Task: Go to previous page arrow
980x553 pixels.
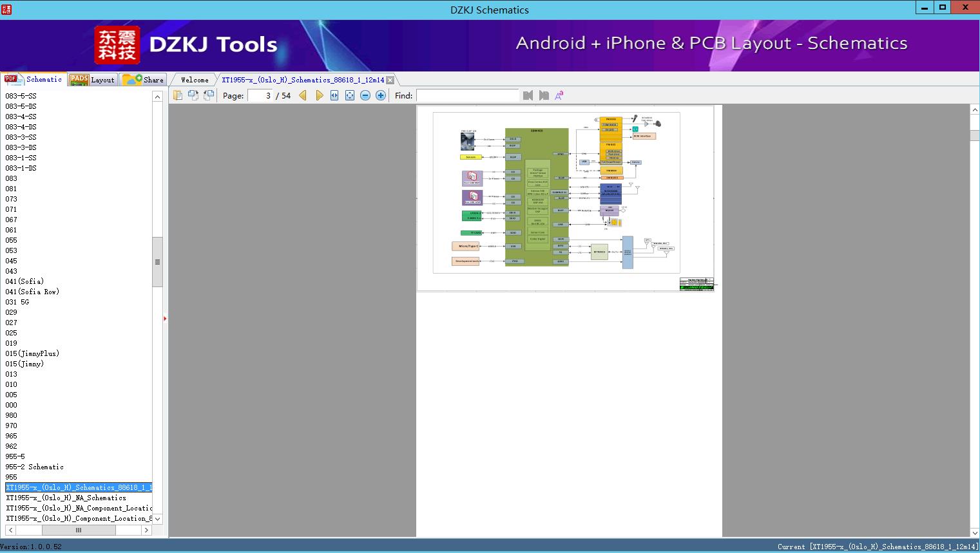Action: 303,95
